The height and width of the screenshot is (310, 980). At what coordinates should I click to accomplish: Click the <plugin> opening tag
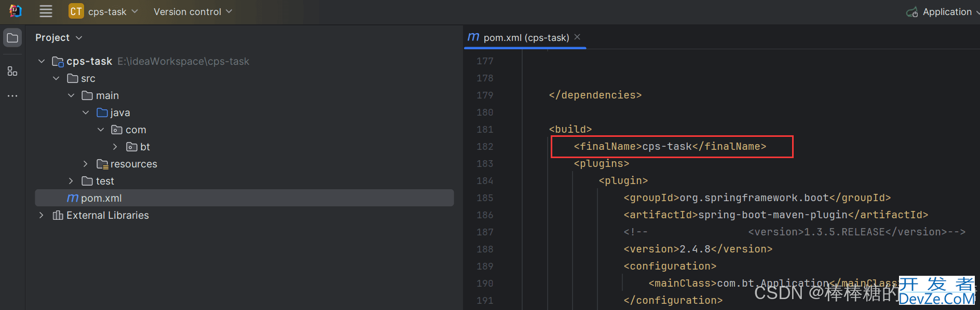coord(623,181)
